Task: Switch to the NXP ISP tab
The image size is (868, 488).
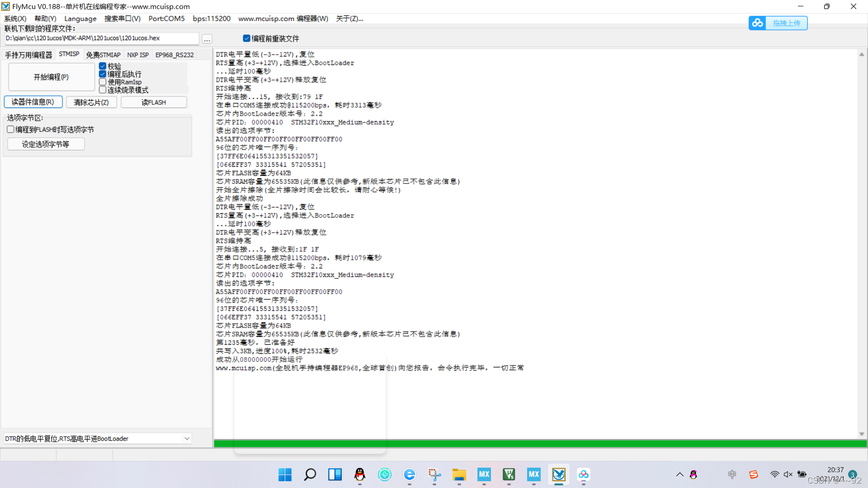Action: [x=138, y=54]
